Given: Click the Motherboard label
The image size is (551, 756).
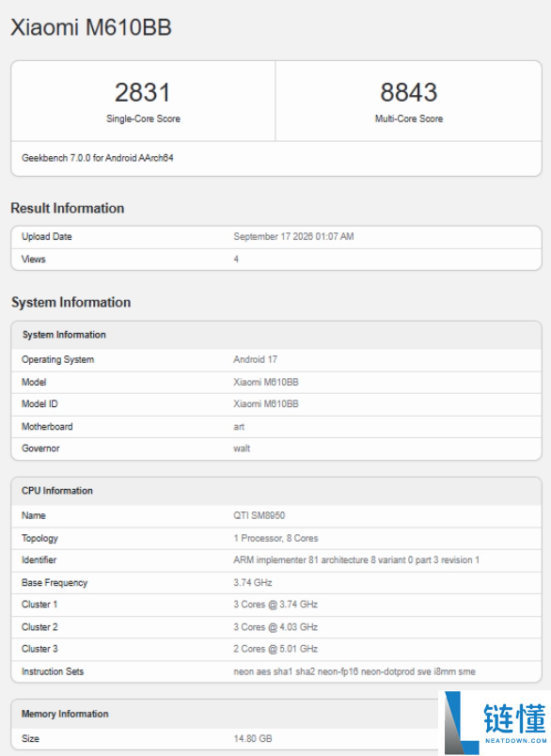Looking at the screenshot, I should tap(47, 427).
